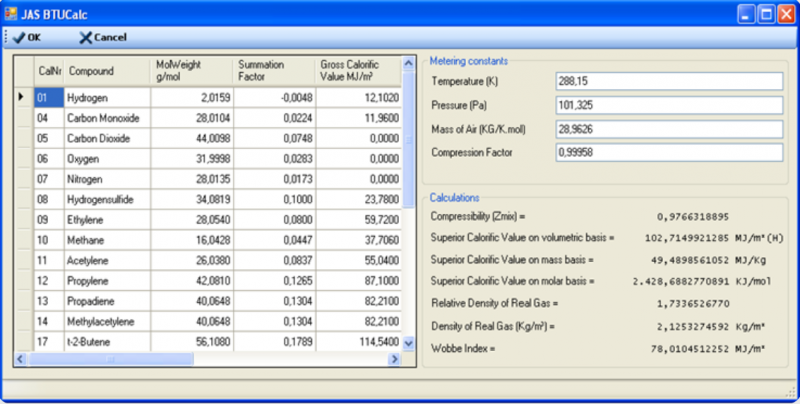Image resolution: width=800 pixels, height=404 pixels.
Task: Click the JAS BTUCalc title bar icon
Action: pos(11,13)
